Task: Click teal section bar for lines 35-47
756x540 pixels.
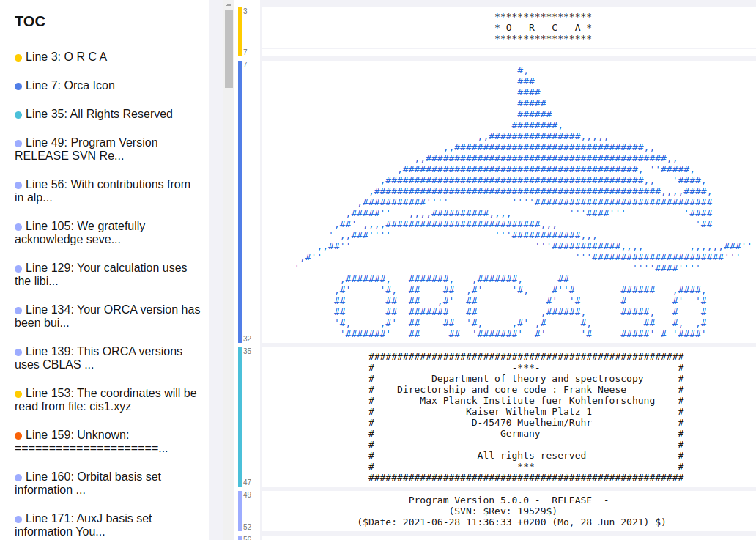Action: (x=240, y=417)
